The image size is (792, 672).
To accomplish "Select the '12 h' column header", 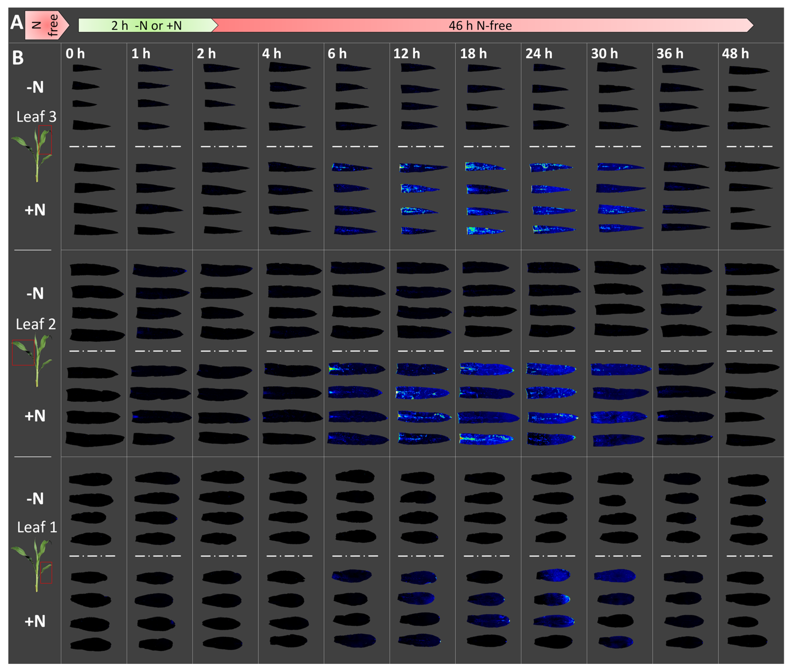I will (406, 53).
